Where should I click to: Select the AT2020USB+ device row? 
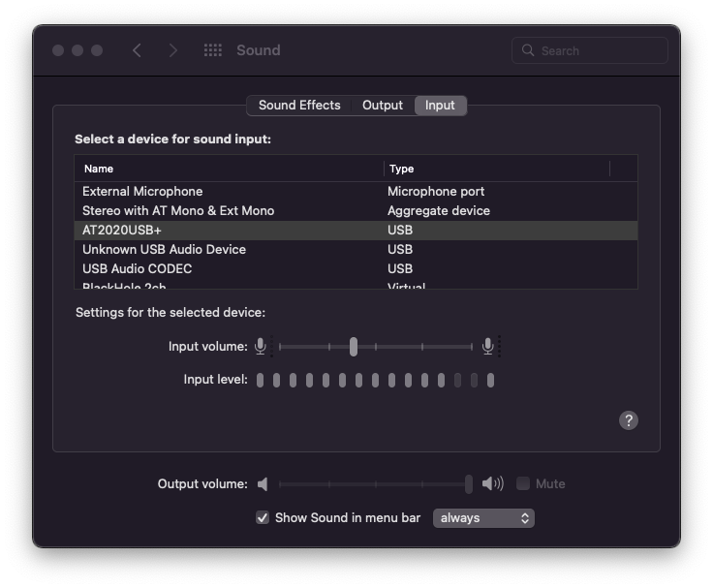[356, 231]
